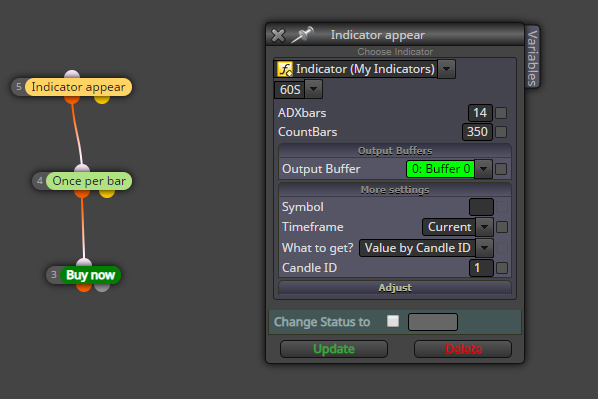Click block number 5 badge
This screenshot has height=399, width=598.
click(19, 87)
